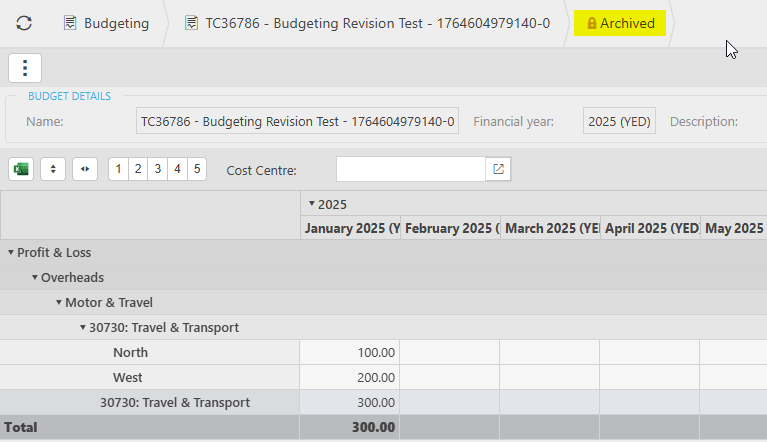This screenshot has width=767, height=442.
Task: Collapse the Overheads row
Action: [35, 277]
